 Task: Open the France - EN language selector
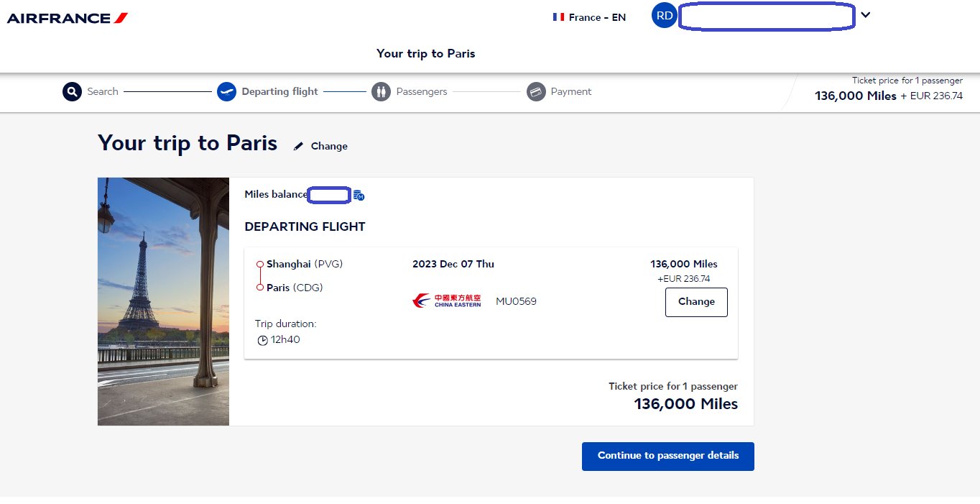[x=589, y=17]
